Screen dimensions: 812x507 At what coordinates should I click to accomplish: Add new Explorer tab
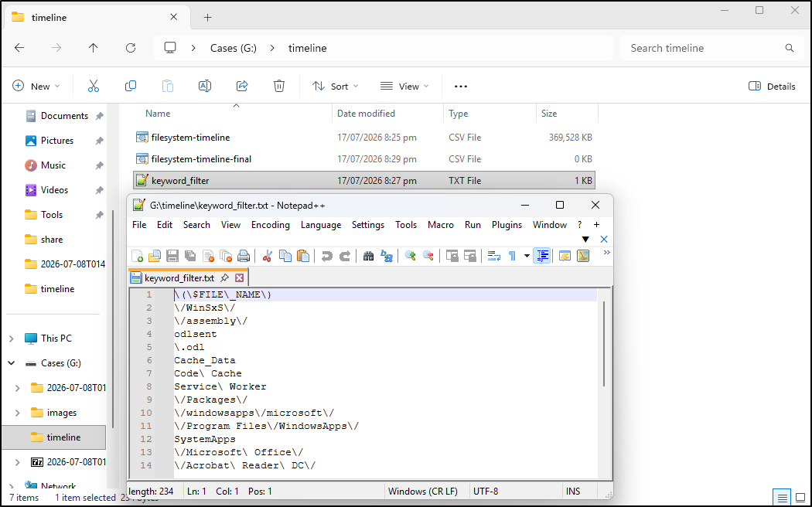coord(208,17)
